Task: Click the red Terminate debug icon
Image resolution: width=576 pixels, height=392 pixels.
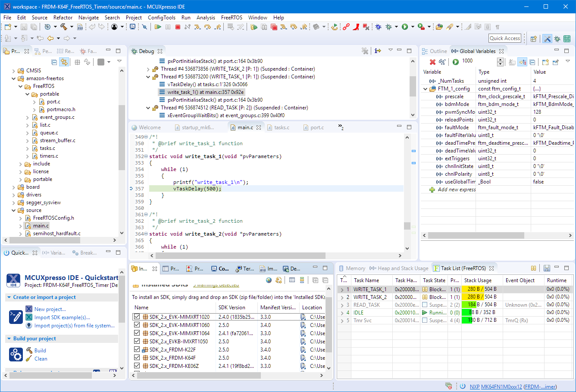Action: [178, 27]
